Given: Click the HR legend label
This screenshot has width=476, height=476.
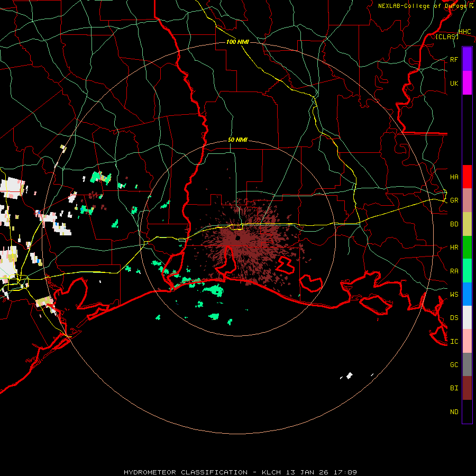Looking at the screenshot, I should click(x=454, y=248).
